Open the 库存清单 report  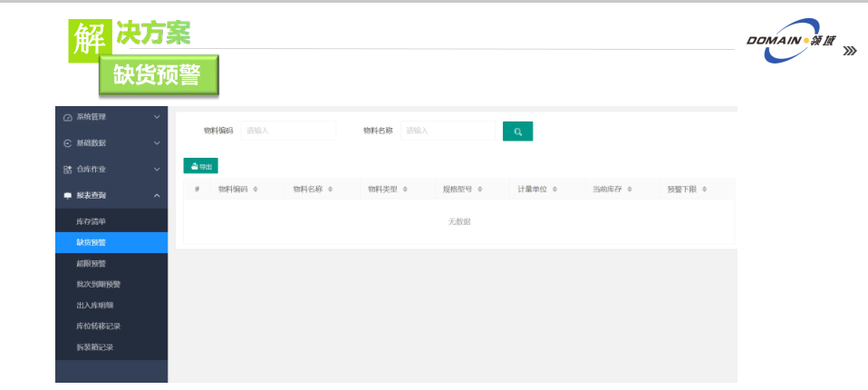click(x=111, y=221)
